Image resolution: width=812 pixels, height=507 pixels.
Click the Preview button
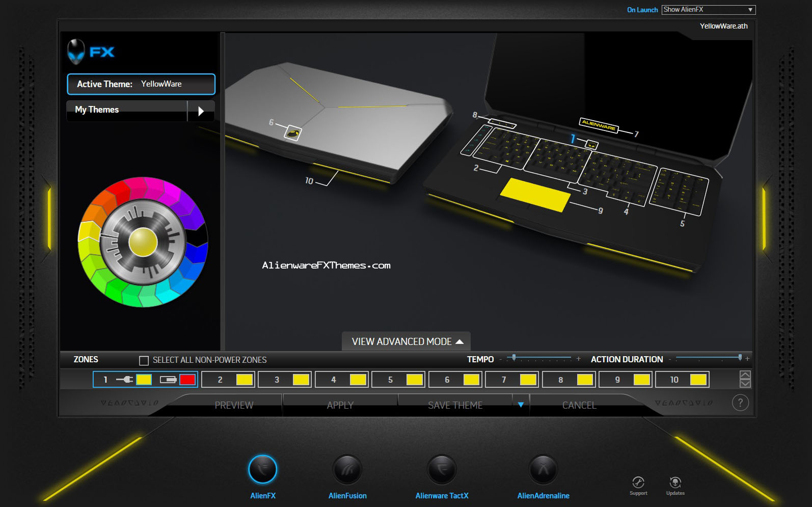coord(234,405)
